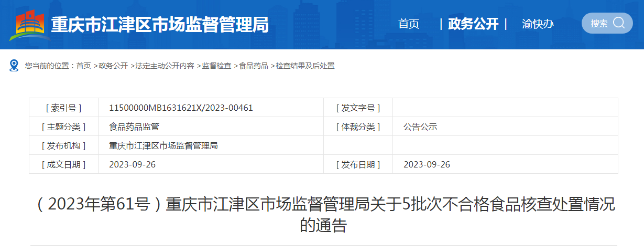
Task: Open the 法定主动公开内容 breadcrumb link
Action: point(165,66)
